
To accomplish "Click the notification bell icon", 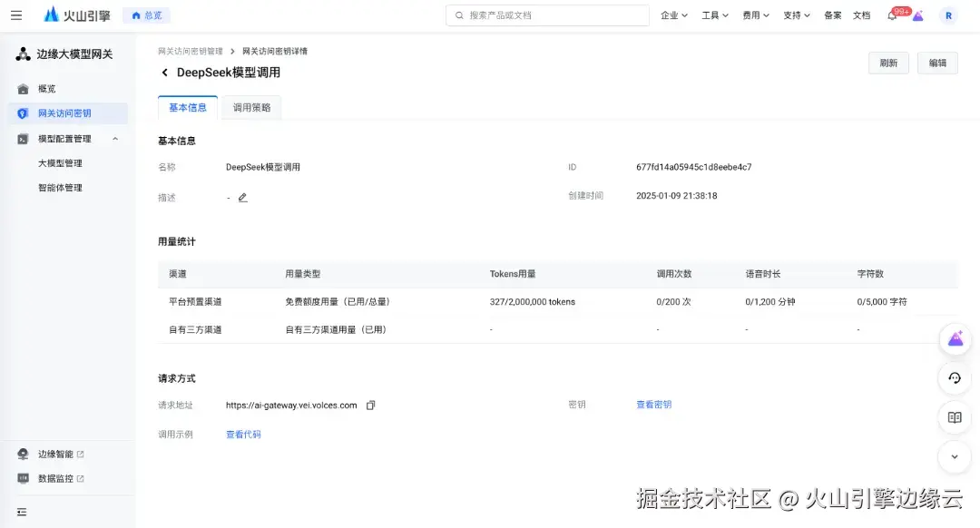I will [892, 15].
